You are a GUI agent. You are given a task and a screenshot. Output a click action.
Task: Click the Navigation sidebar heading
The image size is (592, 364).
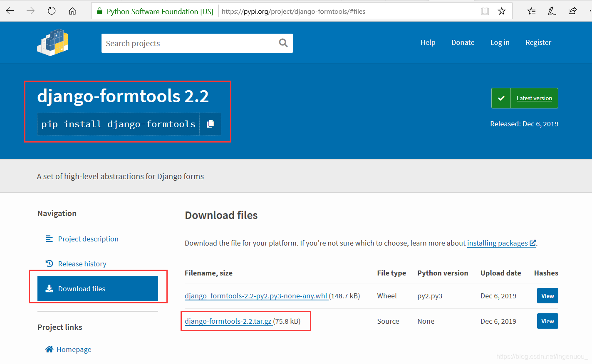pos(57,213)
